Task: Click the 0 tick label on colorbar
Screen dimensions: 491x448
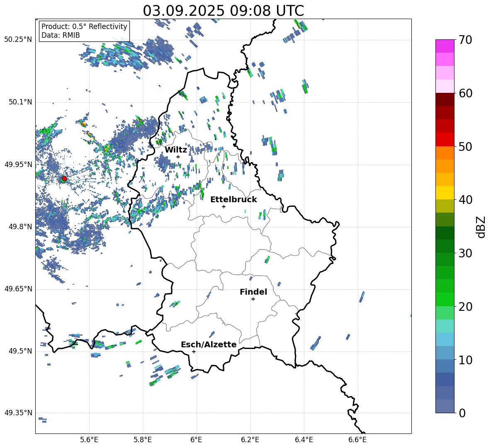Action: click(462, 413)
